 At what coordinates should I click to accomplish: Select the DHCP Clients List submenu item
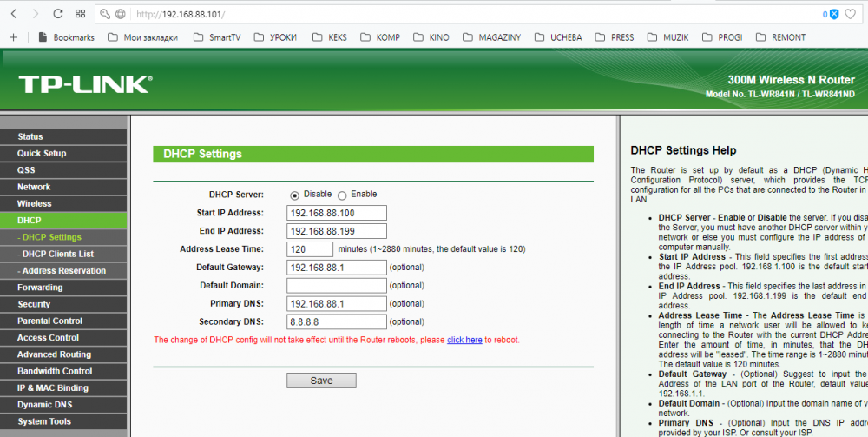[63, 254]
